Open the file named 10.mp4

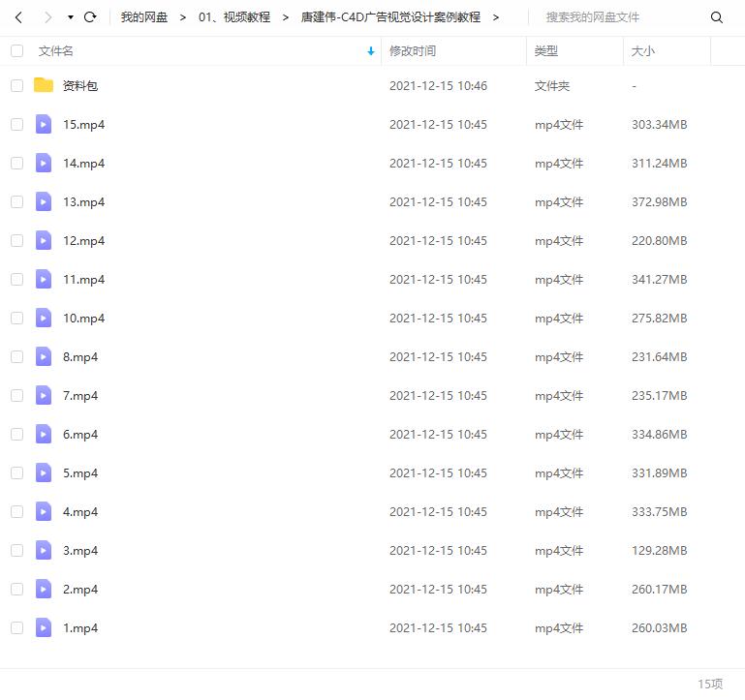point(83,318)
